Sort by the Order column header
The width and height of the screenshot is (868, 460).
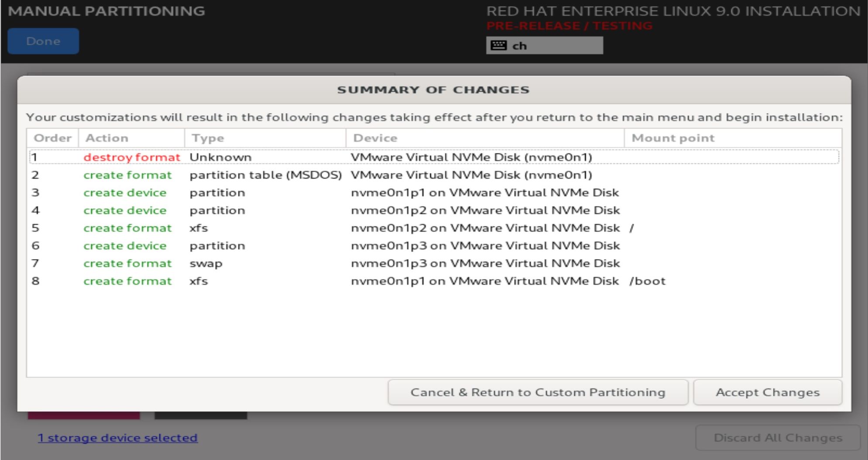tap(52, 138)
